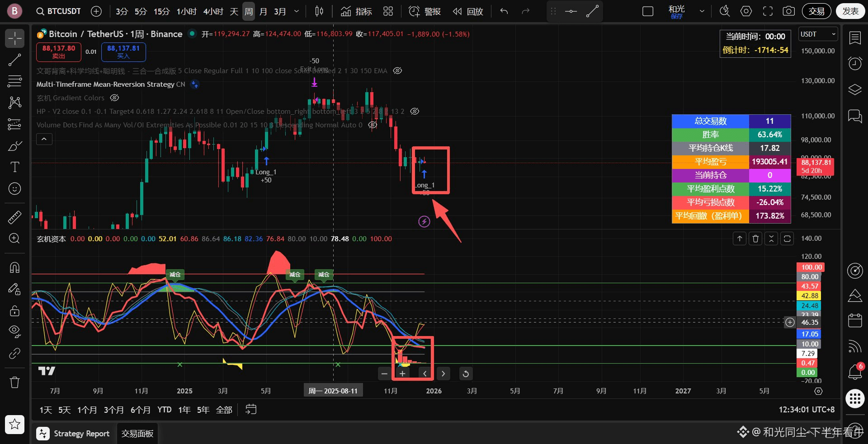Open the watchlist panel in right sidebar
This screenshot has height=444, width=868.
point(855,38)
